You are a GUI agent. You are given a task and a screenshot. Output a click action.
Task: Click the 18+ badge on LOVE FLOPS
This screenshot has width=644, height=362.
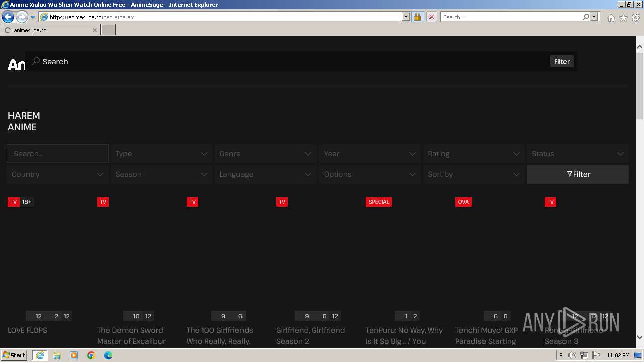pos(27,202)
